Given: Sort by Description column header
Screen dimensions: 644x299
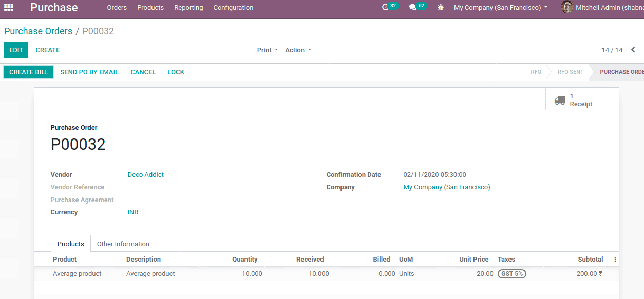Looking at the screenshot, I should (144, 260).
